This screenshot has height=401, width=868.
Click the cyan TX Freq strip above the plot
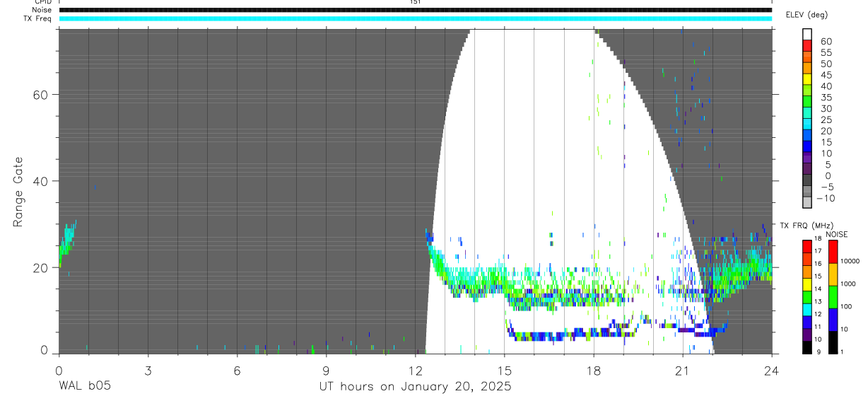point(416,18)
